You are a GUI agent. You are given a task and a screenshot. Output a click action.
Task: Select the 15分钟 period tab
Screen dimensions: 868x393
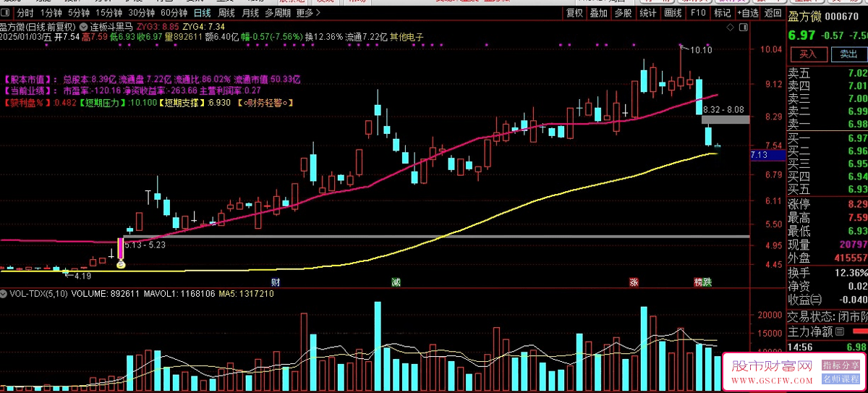[109, 13]
